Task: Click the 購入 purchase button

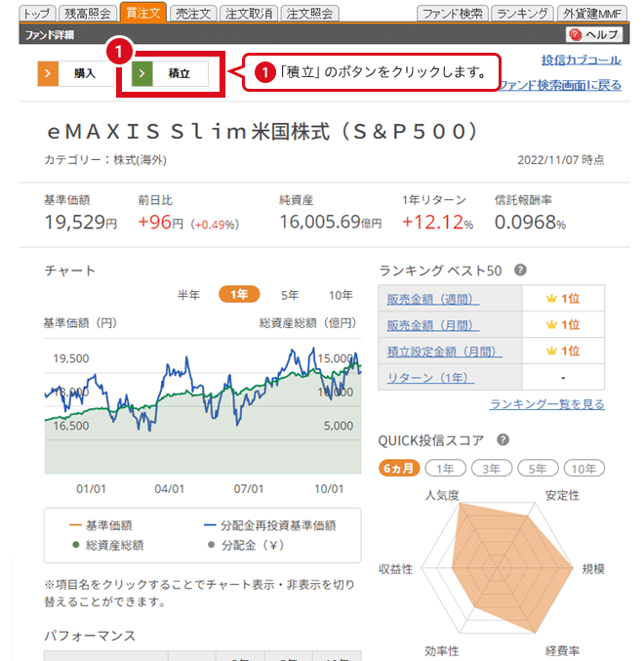Action: click(76, 73)
